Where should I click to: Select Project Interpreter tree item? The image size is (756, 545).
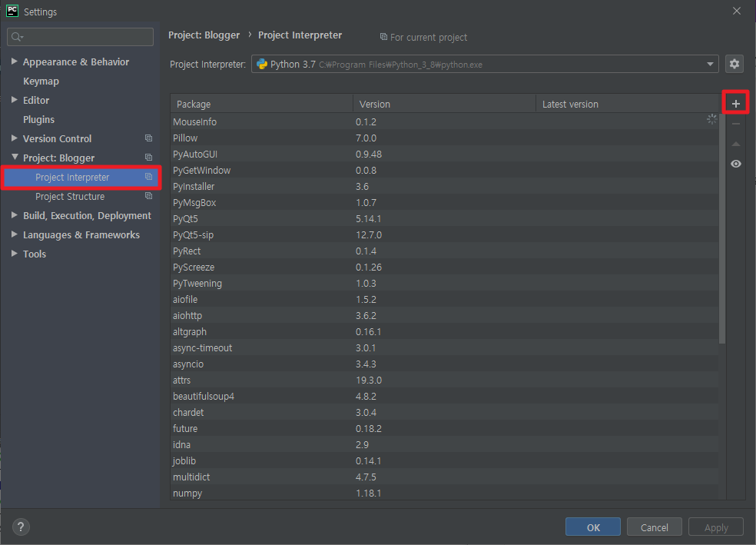click(x=81, y=178)
